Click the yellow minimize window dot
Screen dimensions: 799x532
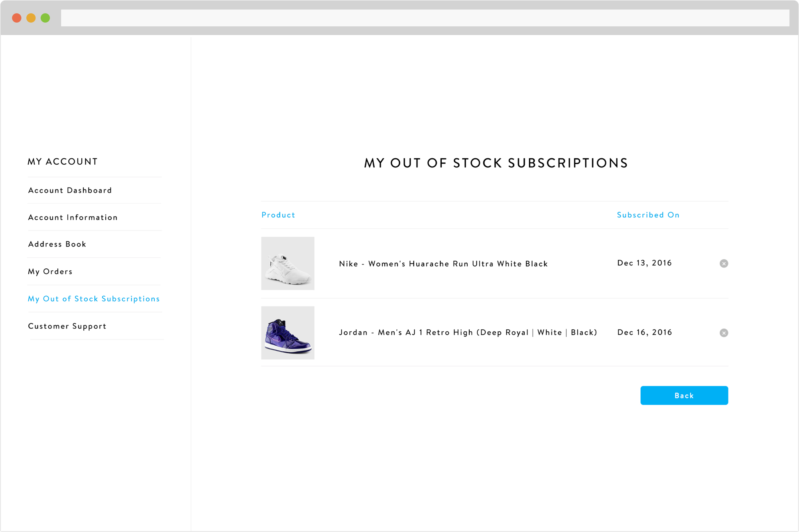(x=31, y=18)
